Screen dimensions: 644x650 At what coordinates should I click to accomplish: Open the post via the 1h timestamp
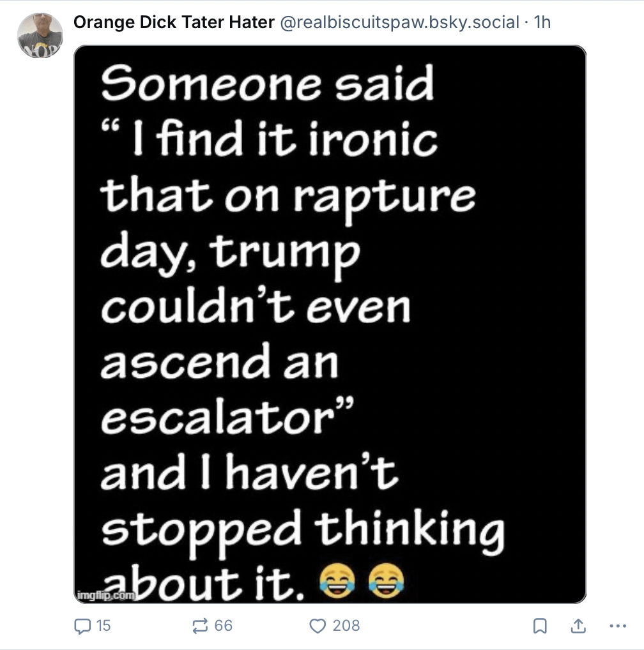pyautogui.click(x=542, y=22)
